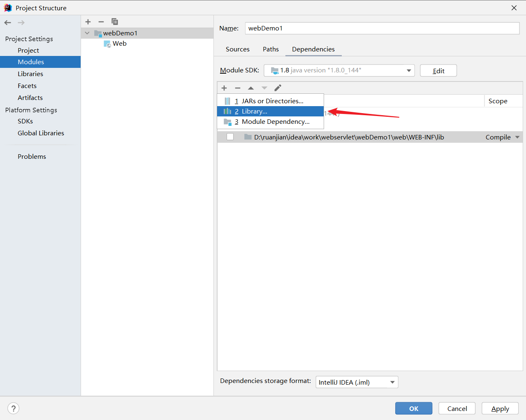Copy the selected module icon

[115, 21]
